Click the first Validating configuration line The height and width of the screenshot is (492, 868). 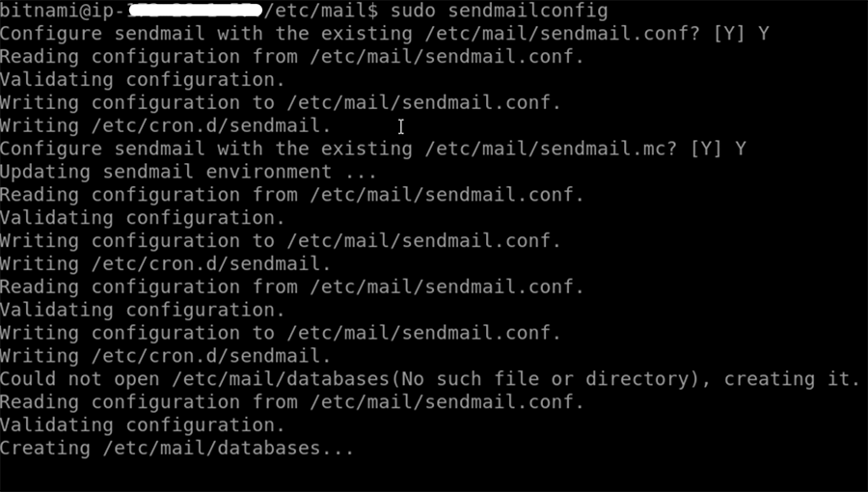pos(142,80)
